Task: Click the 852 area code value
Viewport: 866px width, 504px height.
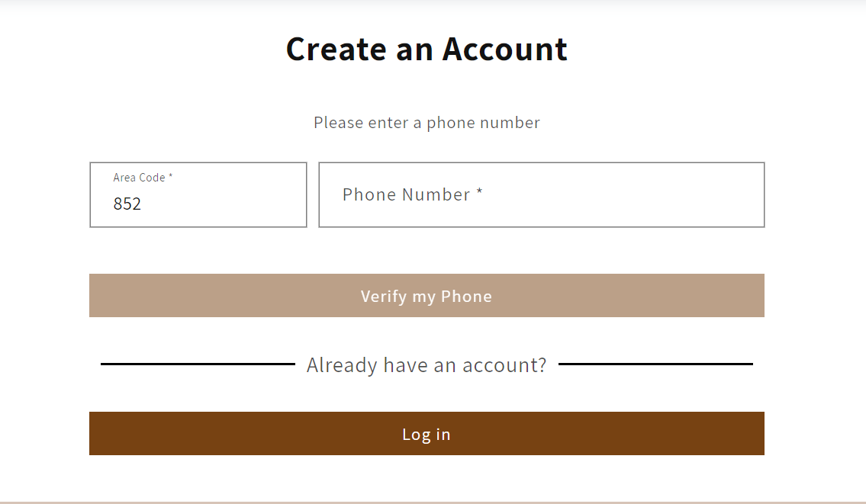Action: [x=127, y=204]
